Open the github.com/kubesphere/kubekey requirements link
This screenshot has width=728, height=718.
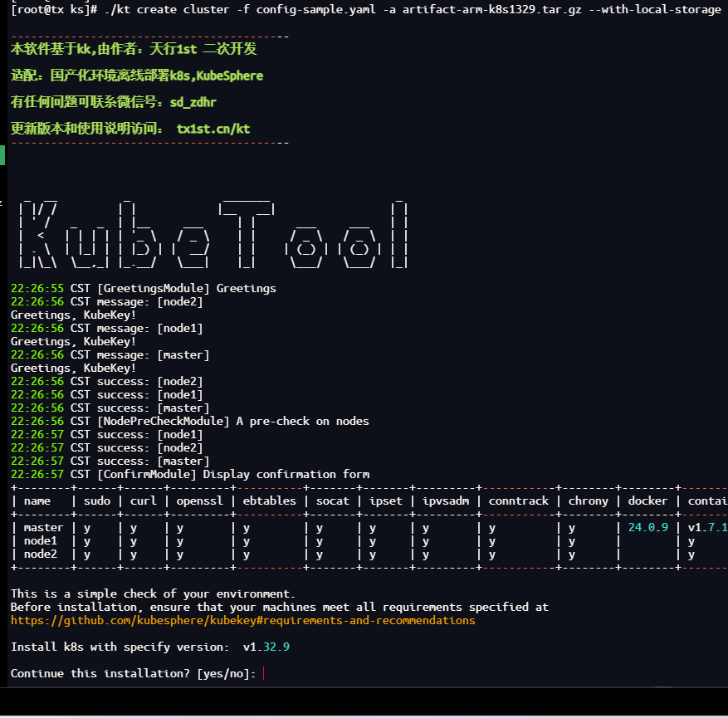coord(243,621)
